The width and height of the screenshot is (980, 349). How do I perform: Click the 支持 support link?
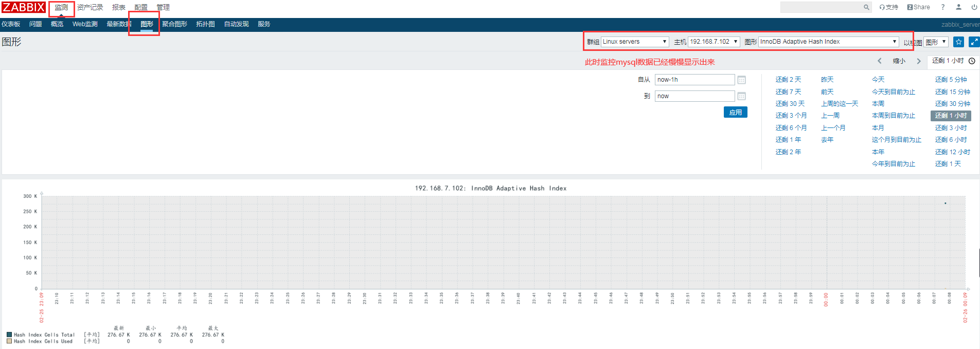pyautogui.click(x=888, y=7)
